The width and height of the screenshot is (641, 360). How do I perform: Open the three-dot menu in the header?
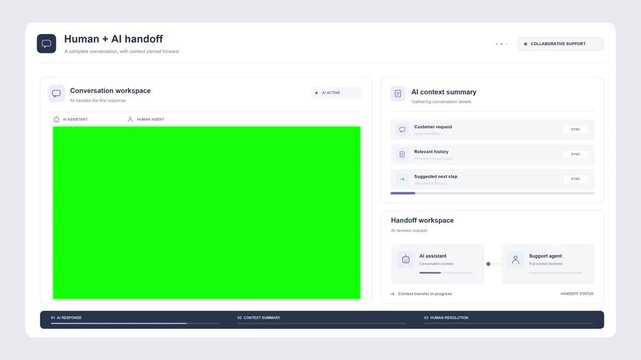501,44
